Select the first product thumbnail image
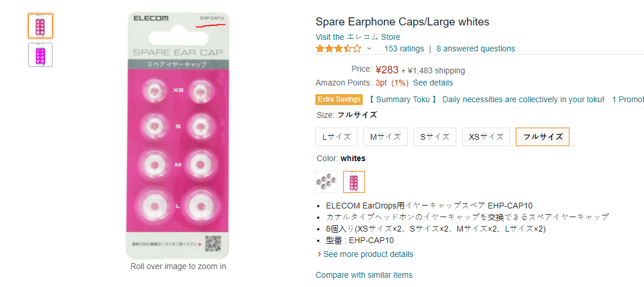This screenshot has height=287, width=644. pos(40,26)
